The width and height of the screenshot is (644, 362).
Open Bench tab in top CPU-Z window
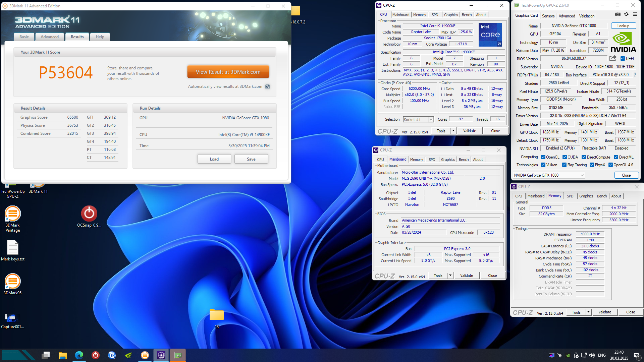tap(467, 15)
